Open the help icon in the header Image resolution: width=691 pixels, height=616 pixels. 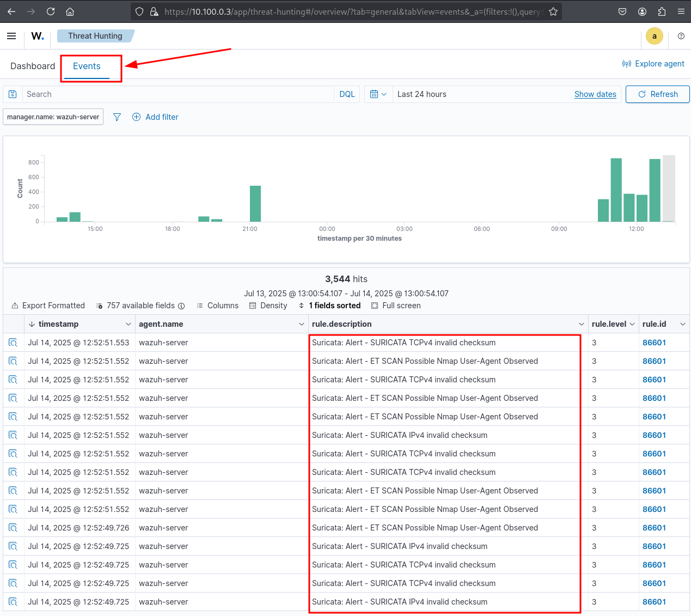[x=681, y=36]
